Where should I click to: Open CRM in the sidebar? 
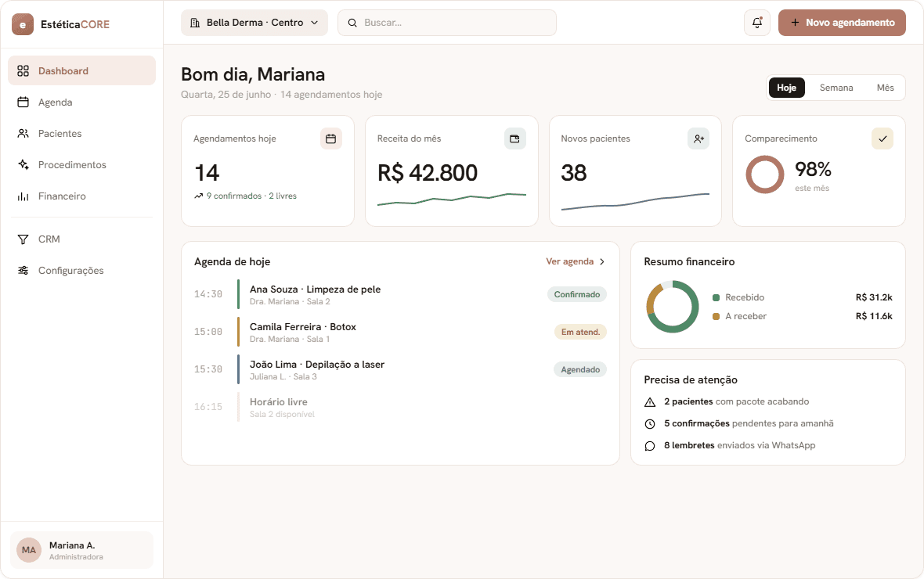82,239
